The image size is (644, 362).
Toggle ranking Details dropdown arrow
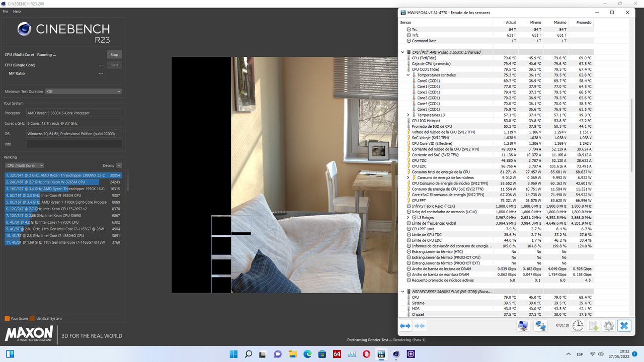119,165
